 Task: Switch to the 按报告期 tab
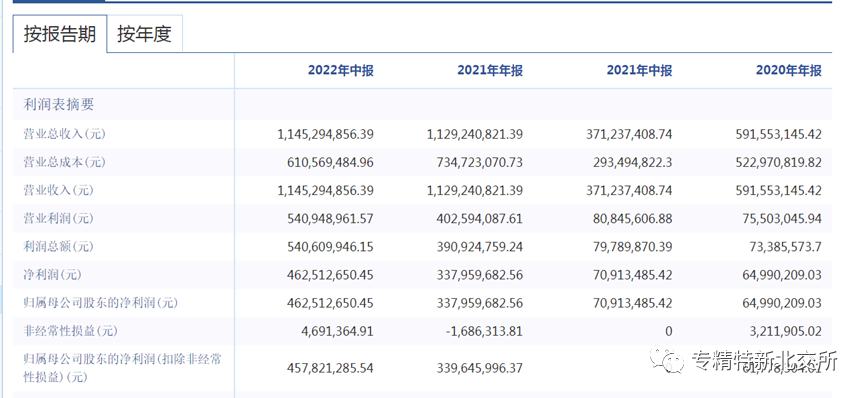coord(60,34)
